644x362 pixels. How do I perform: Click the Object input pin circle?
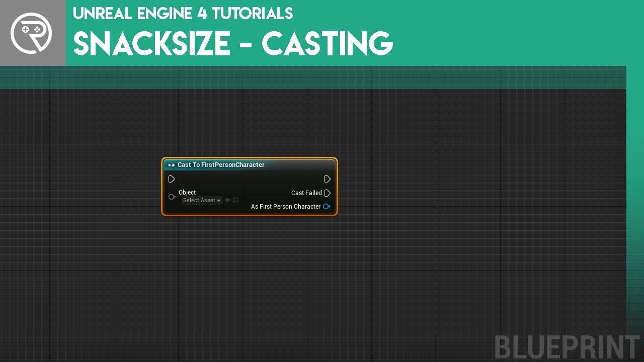[x=172, y=197]
